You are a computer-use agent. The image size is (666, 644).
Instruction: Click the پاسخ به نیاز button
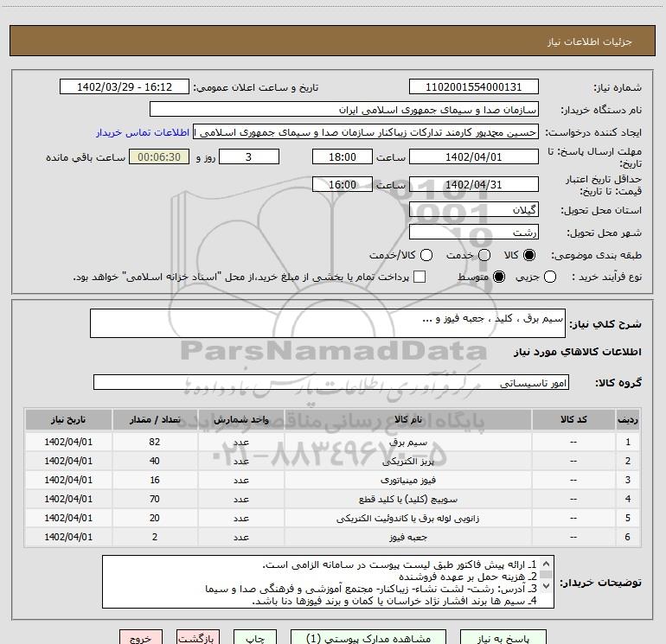(x=503, y=638)
